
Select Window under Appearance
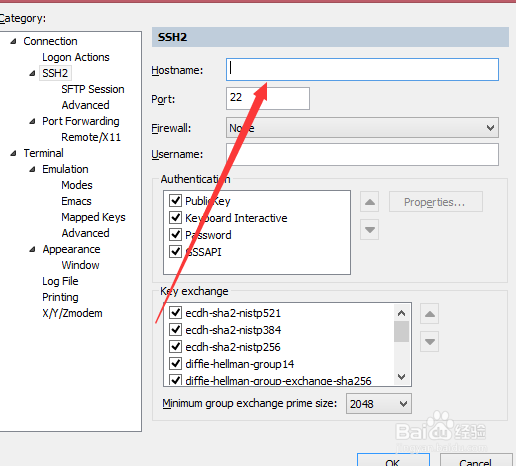[80, 265]
